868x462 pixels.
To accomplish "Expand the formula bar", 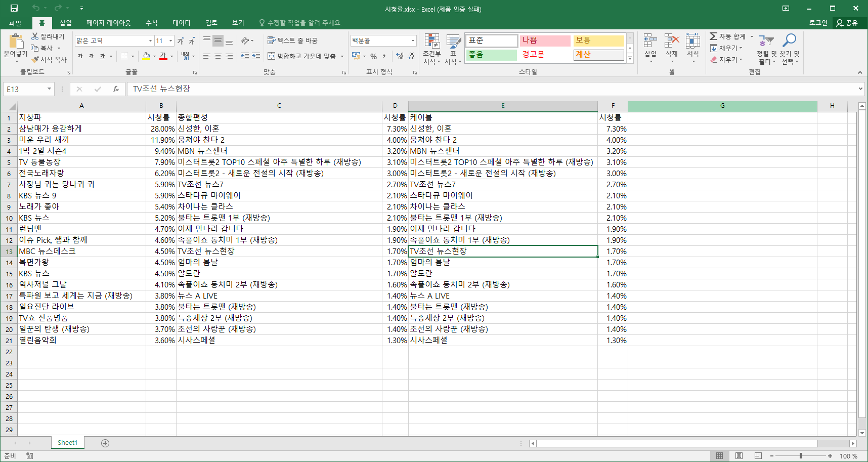I will (x=860, y=89).
